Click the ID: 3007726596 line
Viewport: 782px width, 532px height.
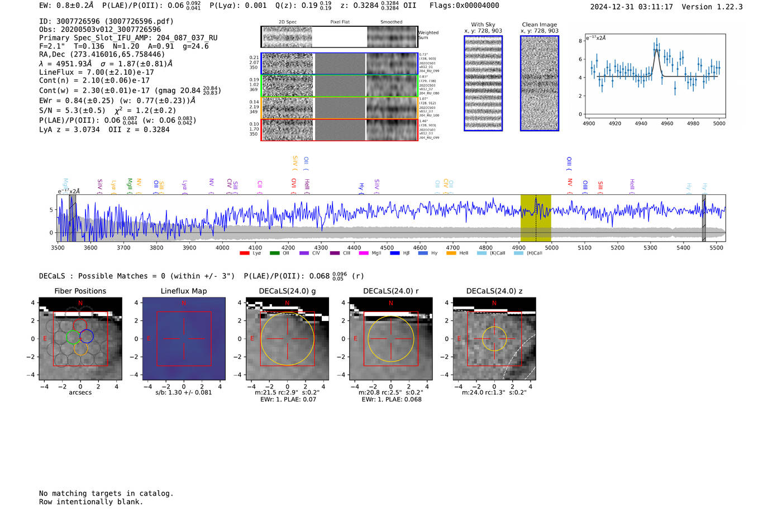click(x=106, y=21)
